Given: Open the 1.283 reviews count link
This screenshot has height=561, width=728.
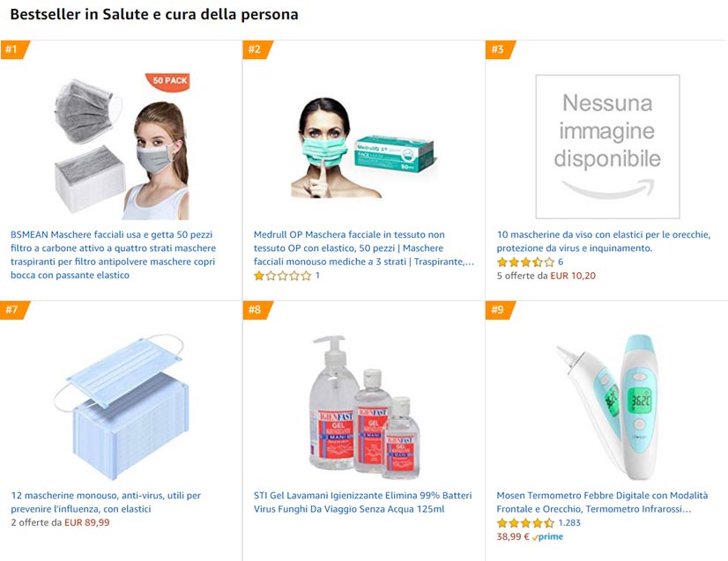Looking at the screenshot, I should pos(569,523).
